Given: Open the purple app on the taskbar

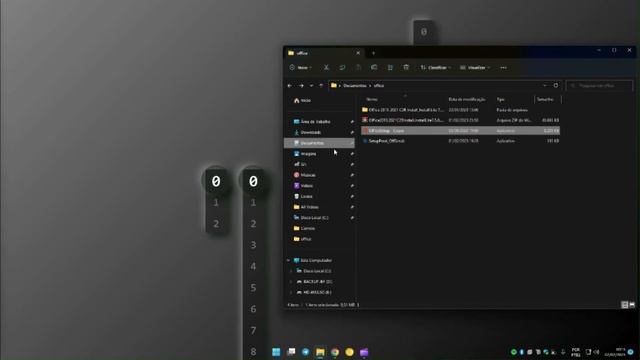Looking at the screenshot, I should point(364,352).
